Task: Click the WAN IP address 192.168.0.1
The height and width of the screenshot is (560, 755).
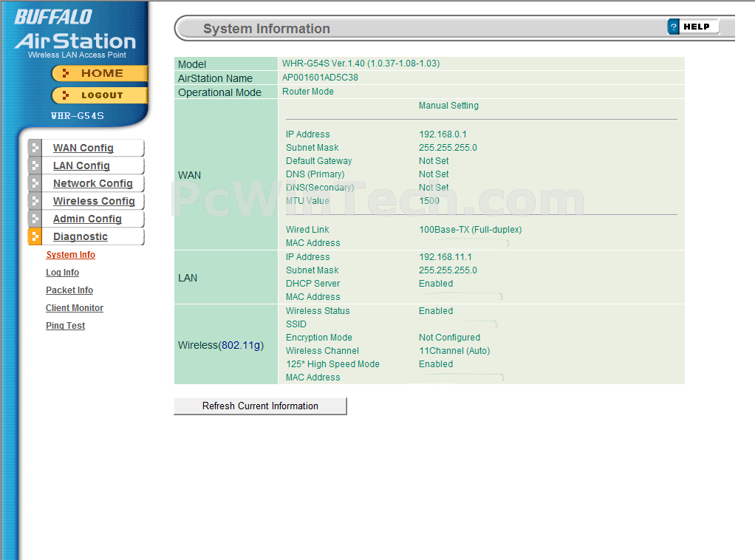Action: coord(443,134)
